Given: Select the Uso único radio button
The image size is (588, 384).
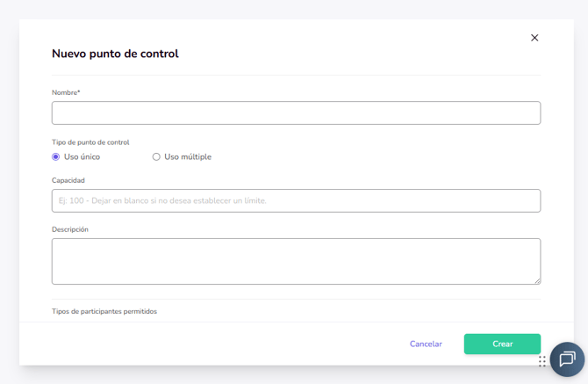Looking at the screenshot, I should (x=56, y=157).
